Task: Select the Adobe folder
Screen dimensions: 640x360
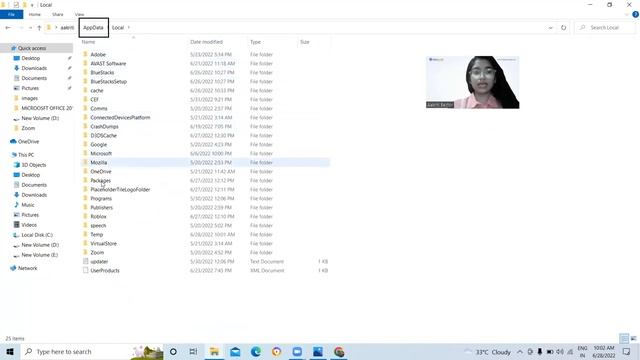Action: 98,55
